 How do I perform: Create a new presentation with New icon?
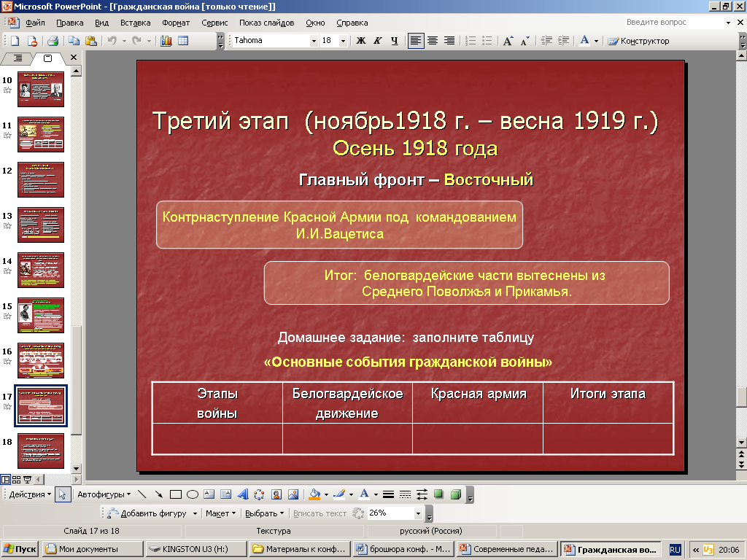pos(15,41)
